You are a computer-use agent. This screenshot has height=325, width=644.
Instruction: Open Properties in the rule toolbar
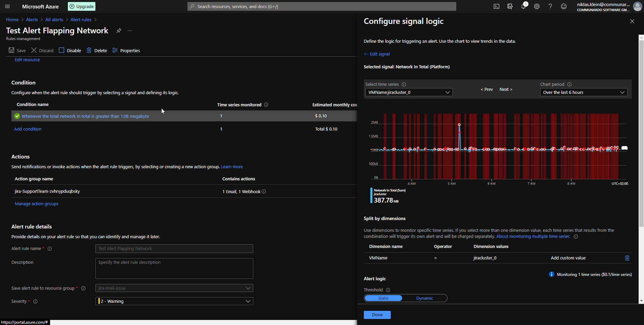click(x=126, y=50)
